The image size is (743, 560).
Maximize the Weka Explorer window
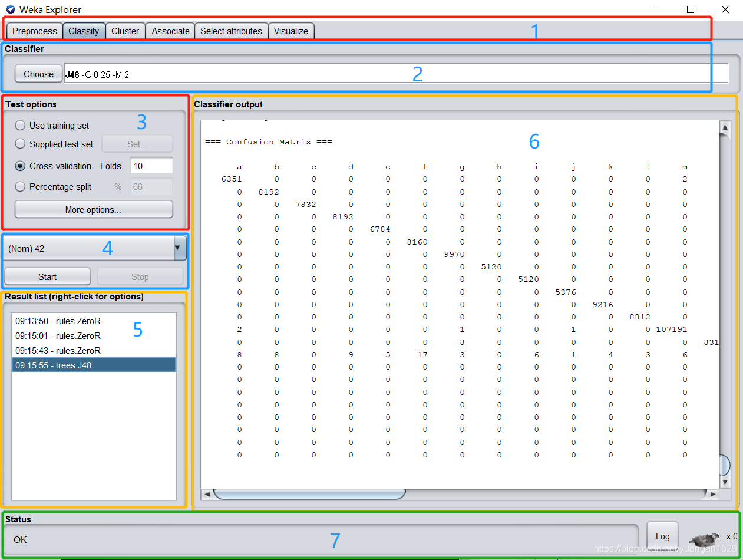[691, 9]
